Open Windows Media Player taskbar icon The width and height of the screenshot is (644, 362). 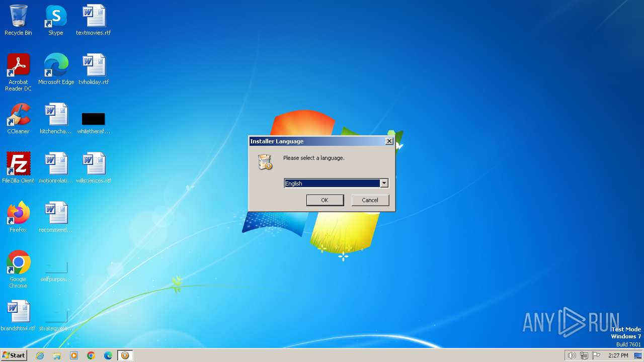tap(74, 355)
